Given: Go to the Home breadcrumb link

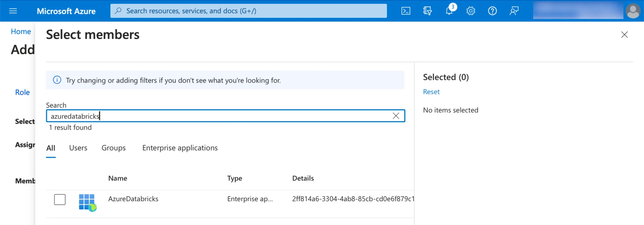Looking at the screenshot, I should (21, 31).
